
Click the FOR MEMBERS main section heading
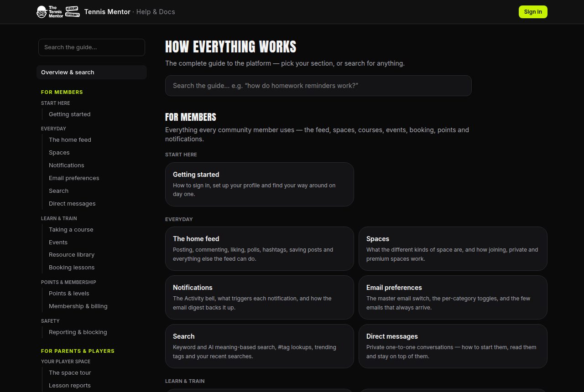coord(191,117)
